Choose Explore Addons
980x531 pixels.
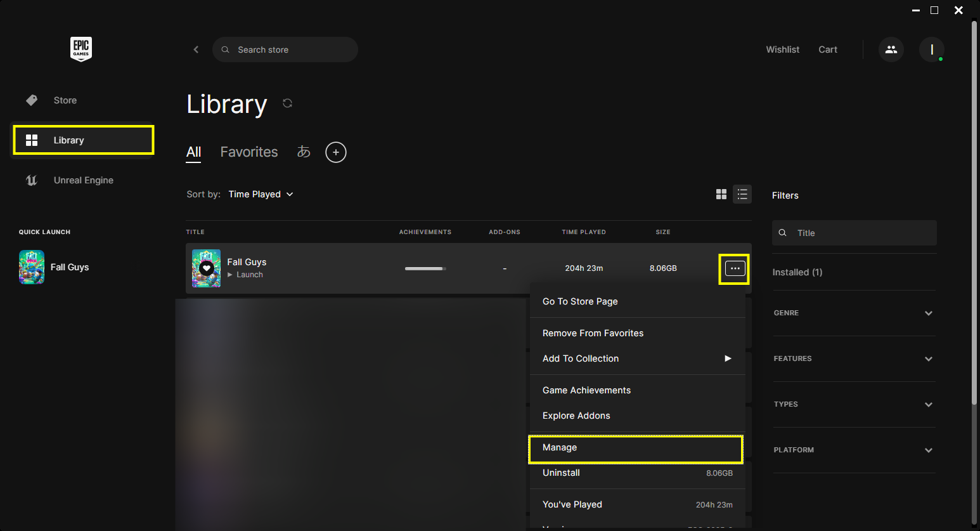pos(637,416)
